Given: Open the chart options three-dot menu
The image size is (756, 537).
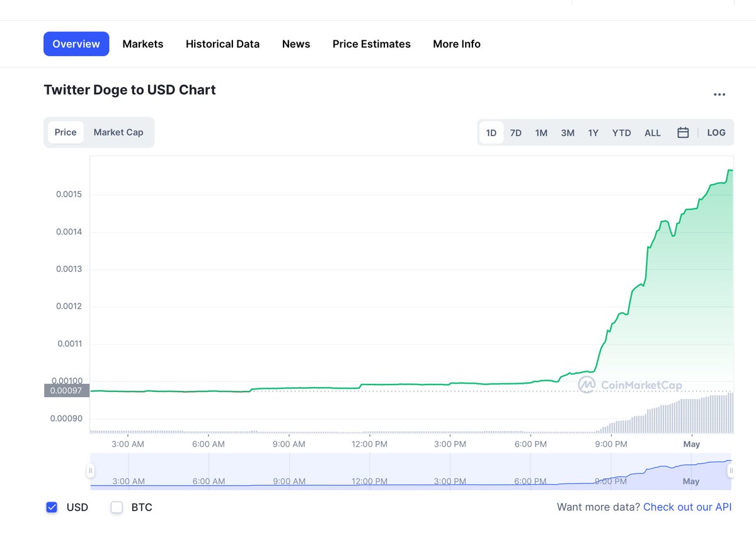Looking at the screenshot, I should coord(719,95).
